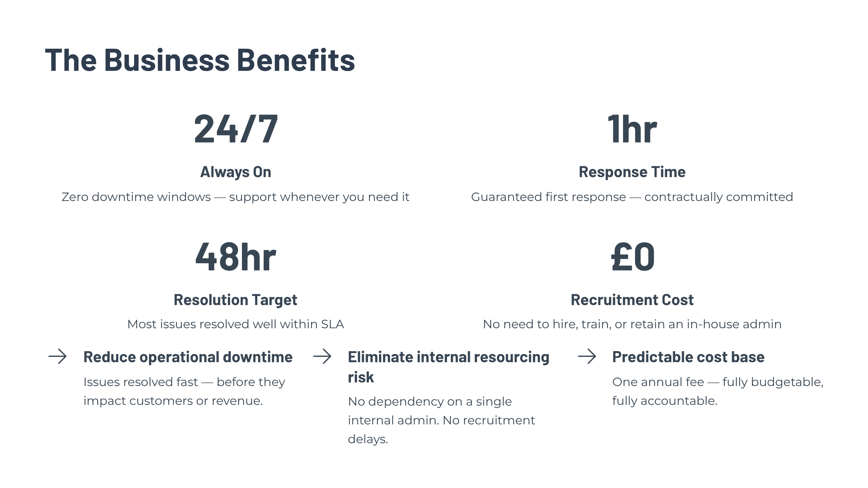This screenshot has height=488, width=868.
Task: Select the Always On label
Action: point(236,172)
